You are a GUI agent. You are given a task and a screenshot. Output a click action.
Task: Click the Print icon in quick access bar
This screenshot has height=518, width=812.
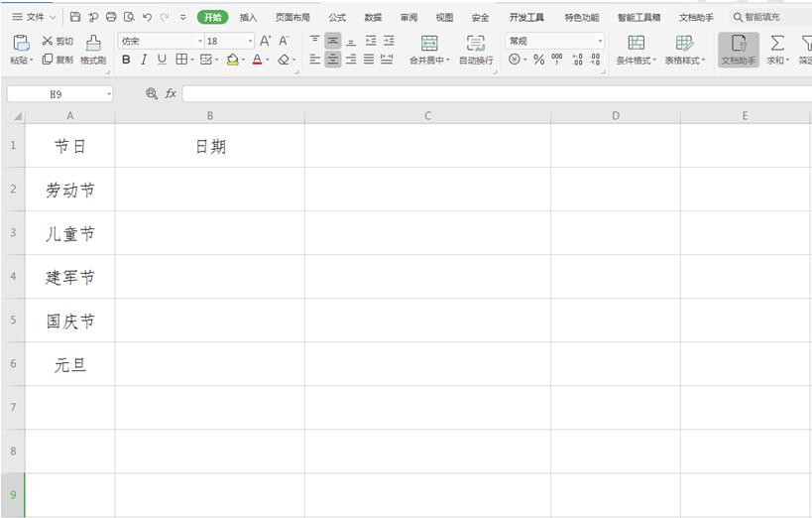tap(111, 17)
